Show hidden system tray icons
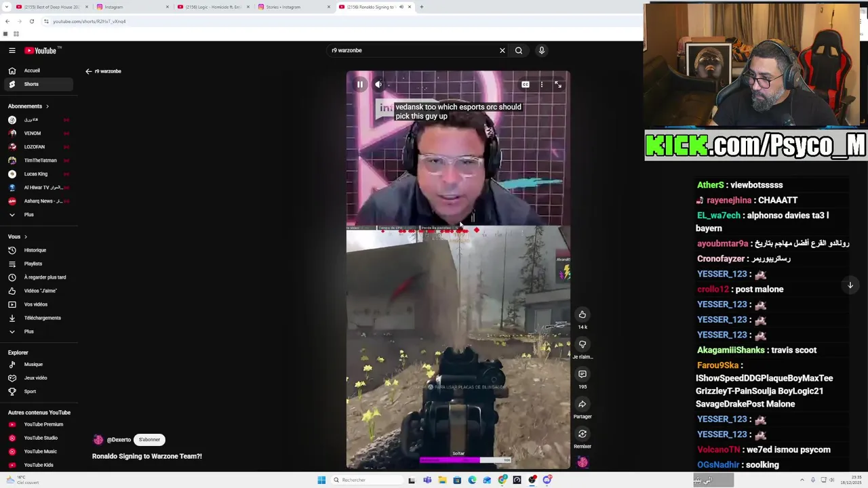 pyautogui.click(x=802, y=480)
